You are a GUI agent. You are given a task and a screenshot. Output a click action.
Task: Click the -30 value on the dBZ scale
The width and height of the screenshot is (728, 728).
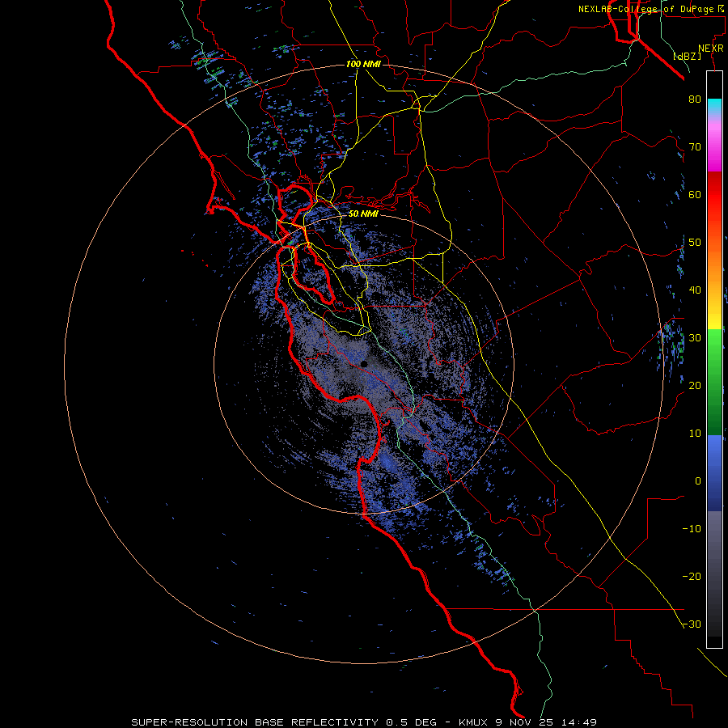click(692, 624)
